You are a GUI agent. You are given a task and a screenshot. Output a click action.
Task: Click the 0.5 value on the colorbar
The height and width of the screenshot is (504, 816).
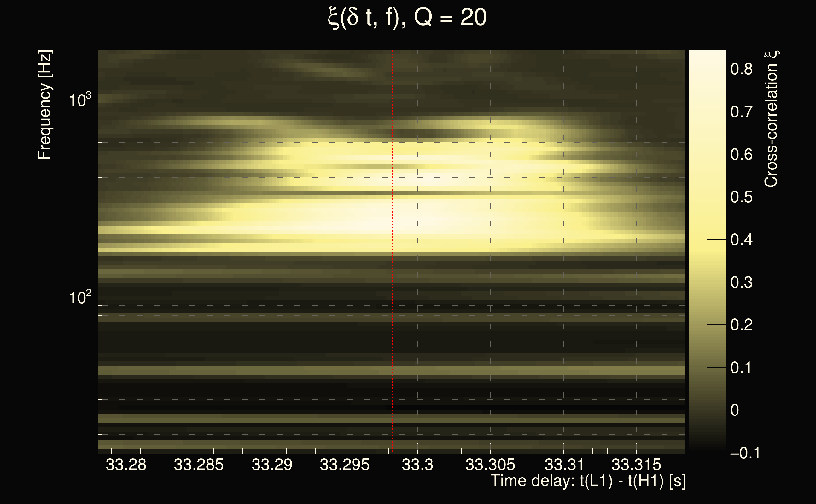(x=741, y=197)
